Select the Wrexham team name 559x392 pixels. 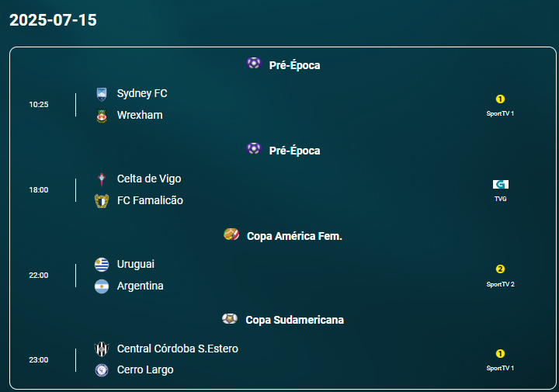tap(140, 115)
